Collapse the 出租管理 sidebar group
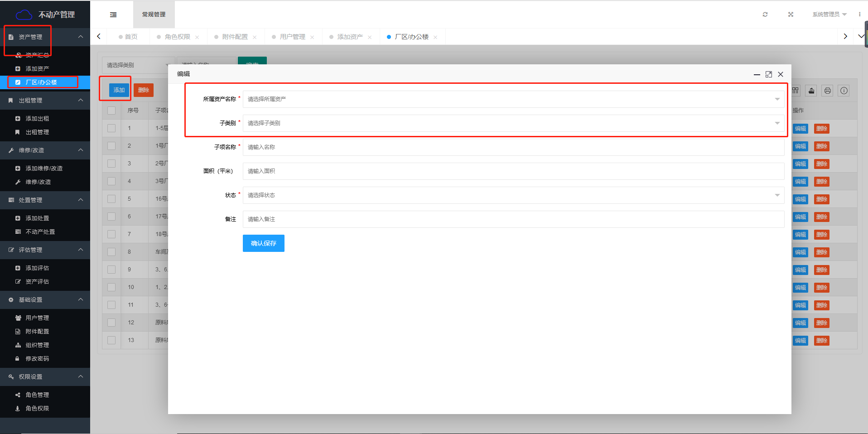The image size is (868, 434). point(45,100)
